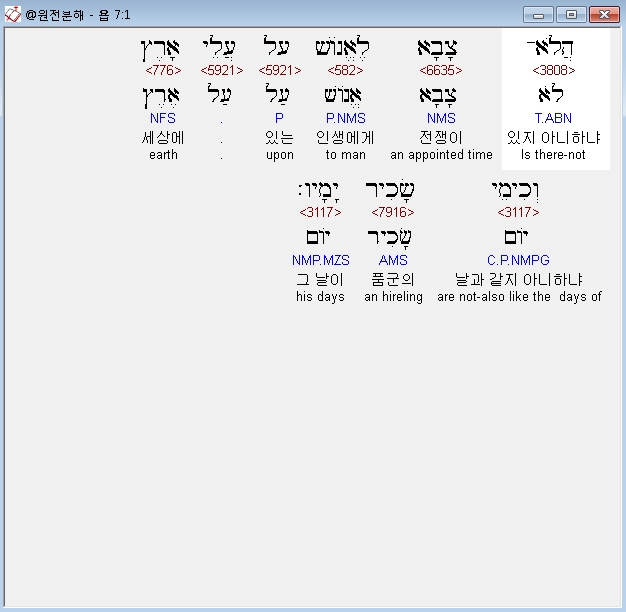
Task: Close the 원전분해 window
Action: pyautogui.click(x=604, y=15)
